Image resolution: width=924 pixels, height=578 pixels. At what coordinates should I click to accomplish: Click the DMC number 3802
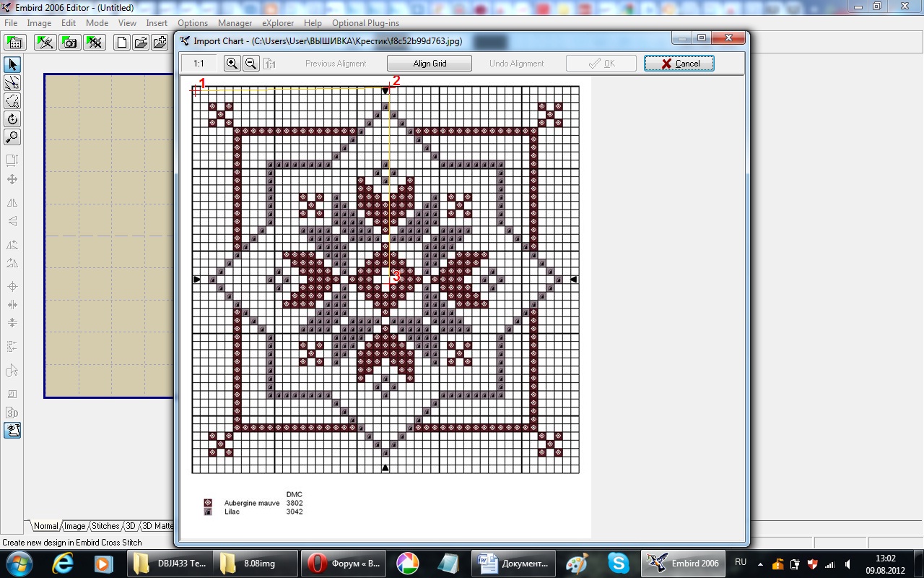[x=295, y=503]
